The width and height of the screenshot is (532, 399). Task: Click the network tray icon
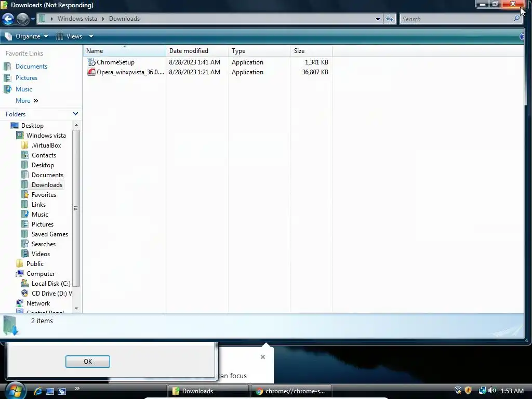482,391
